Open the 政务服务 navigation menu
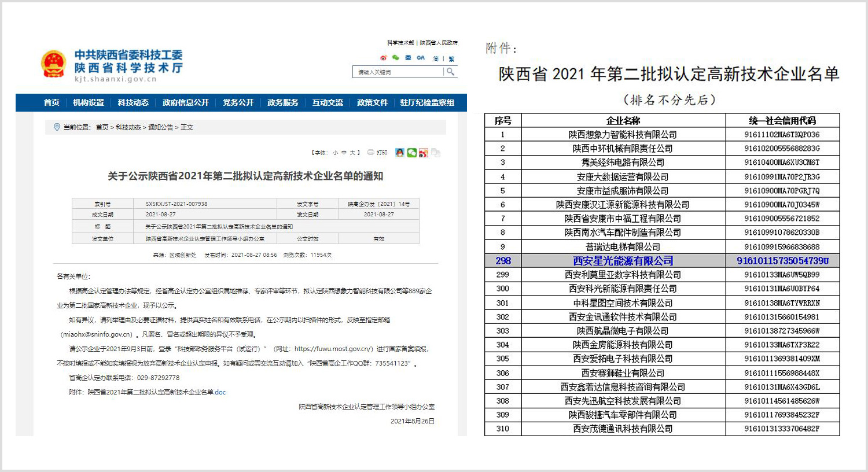 pyautogui.click(x=283, y=102)
